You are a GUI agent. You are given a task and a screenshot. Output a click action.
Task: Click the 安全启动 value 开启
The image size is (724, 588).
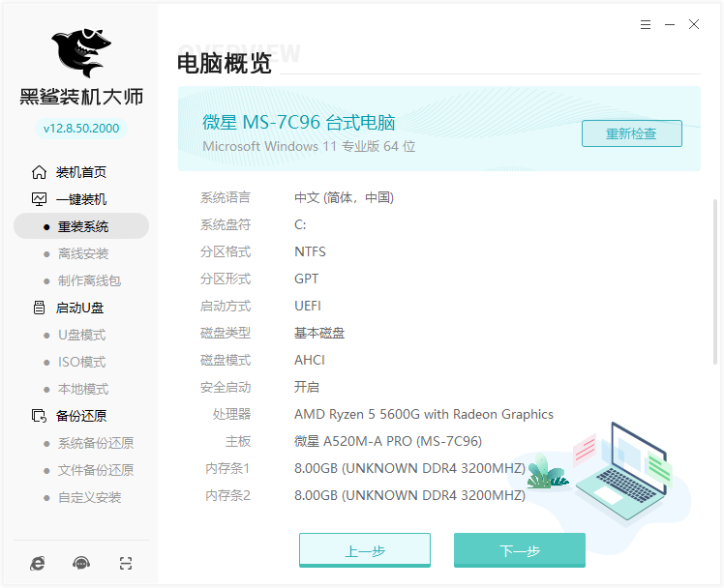(307, 388)
